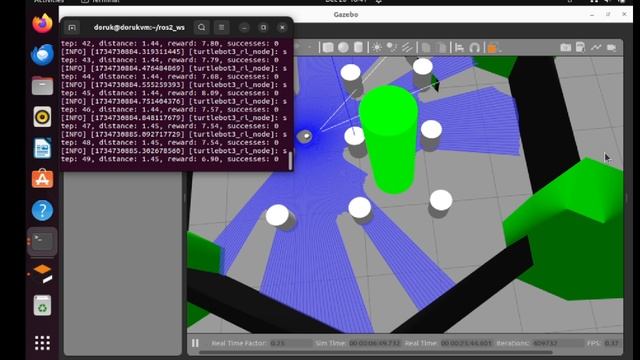The image size is (640, 360).
Task: Click terminal line 'tep: 47, distance: 1.45'
Action: (170, 126)
